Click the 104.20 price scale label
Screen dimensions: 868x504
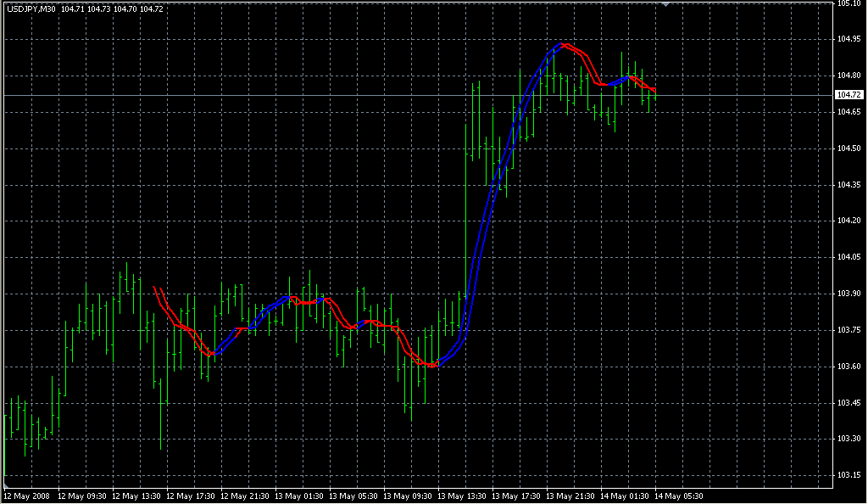849,221
